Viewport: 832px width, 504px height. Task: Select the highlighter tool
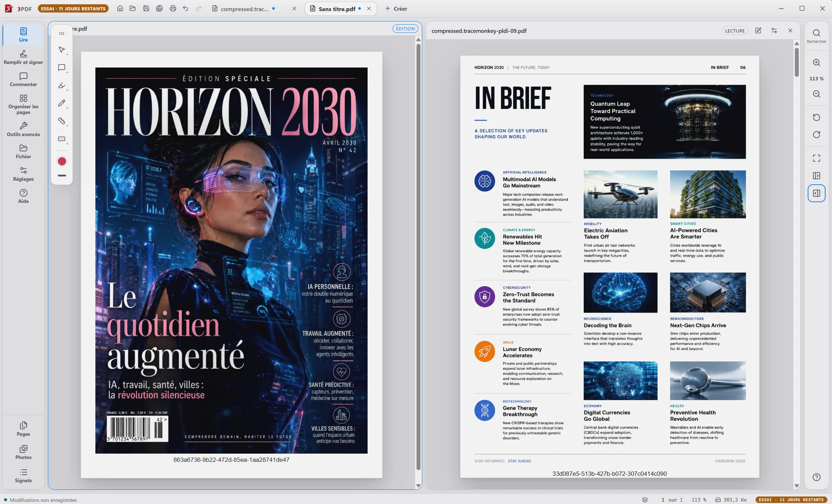pyautogui.click(x=61, y=85)
